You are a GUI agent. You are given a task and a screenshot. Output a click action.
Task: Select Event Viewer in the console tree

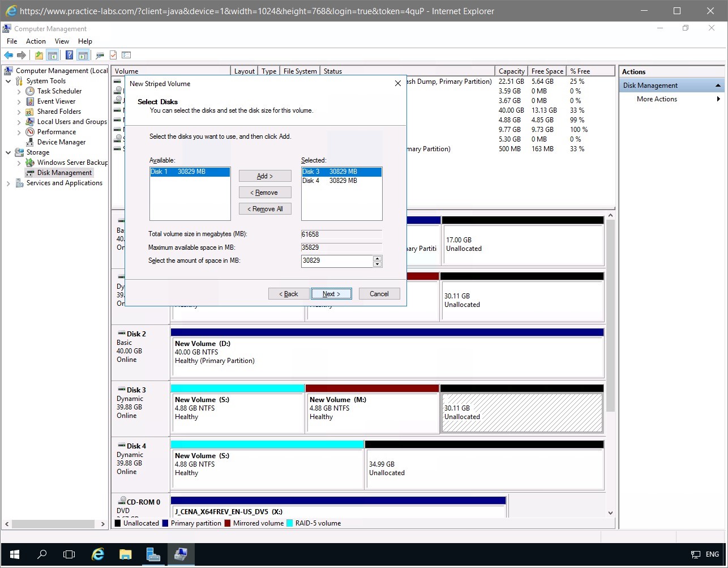click(56, 101)
